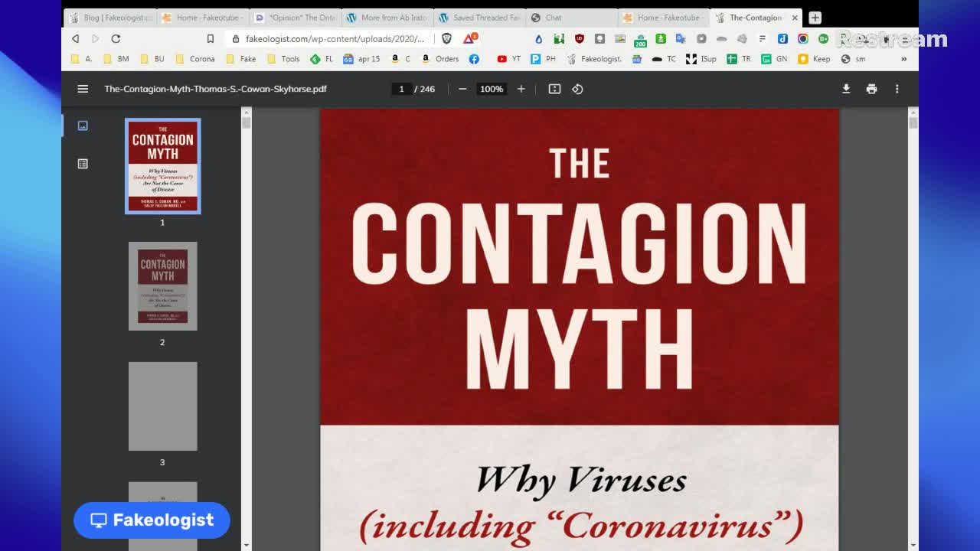Print the PDF document
The width and height of the screenshot is (980, 551).
pyautogui.click(x=871, y=89)
